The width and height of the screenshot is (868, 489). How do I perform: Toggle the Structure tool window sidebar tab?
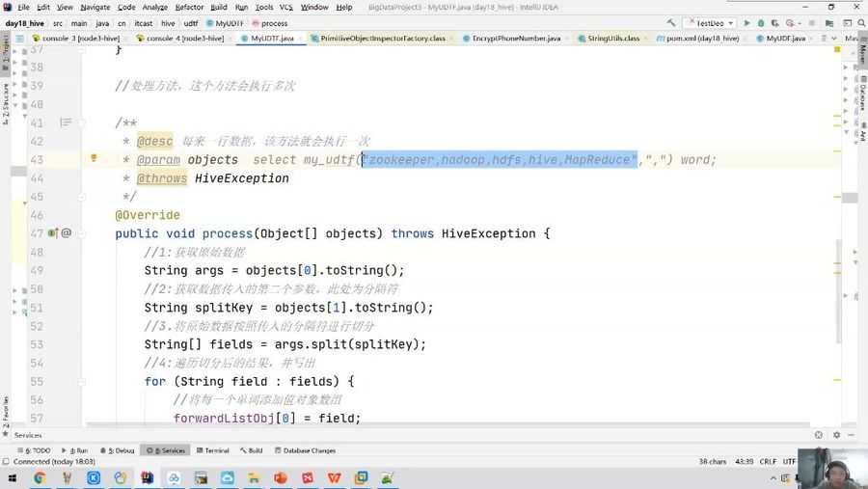coord(5,104)
